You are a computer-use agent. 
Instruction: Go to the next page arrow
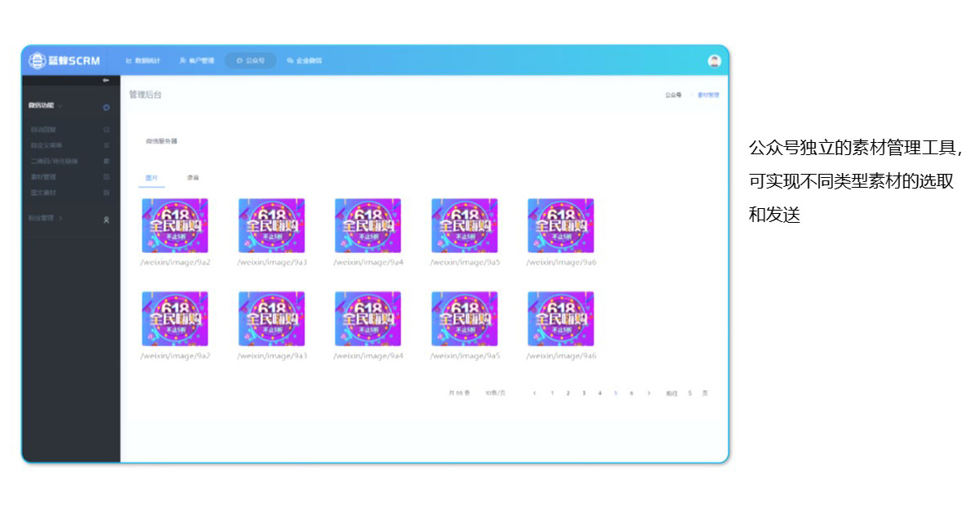(x=648, y=393)
